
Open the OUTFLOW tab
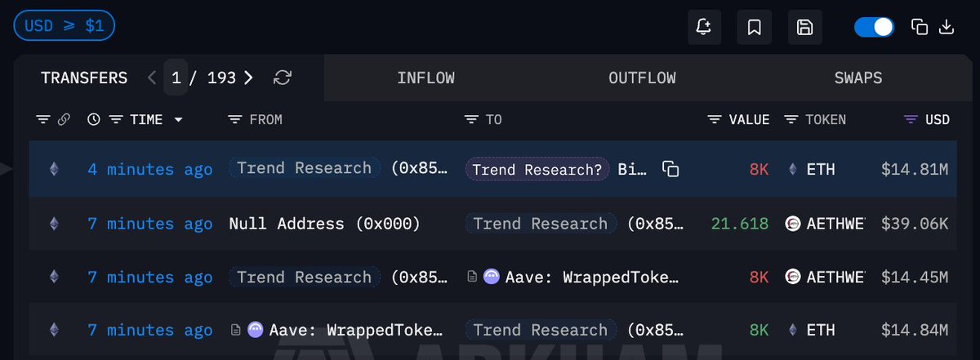point(642,78)
